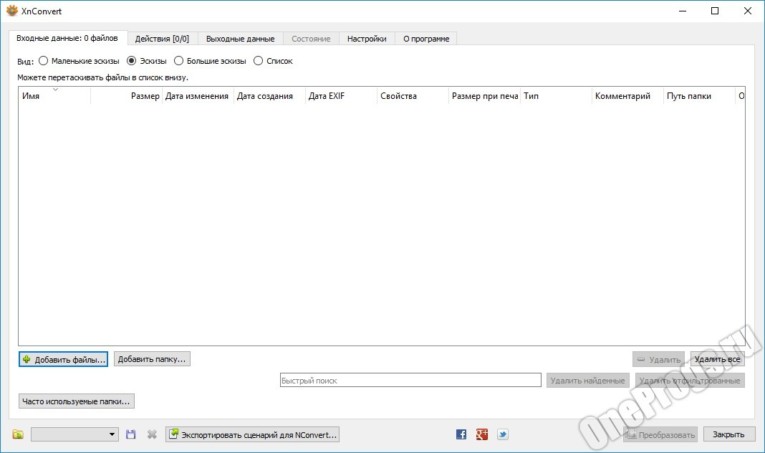765x453 pixels.
Task: Click the load script folder icon
Action: click(x=18, y=434)
